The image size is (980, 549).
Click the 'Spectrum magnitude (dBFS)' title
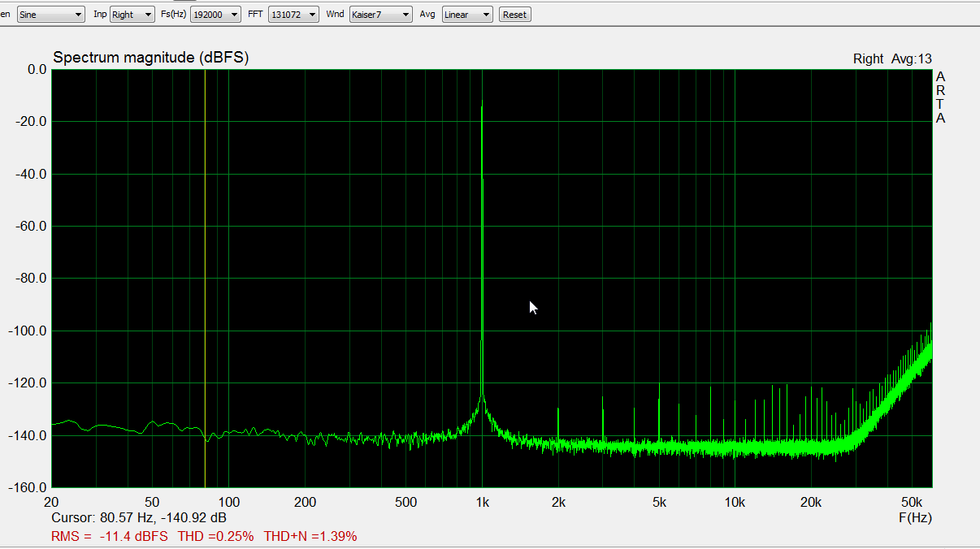point(150,58)
